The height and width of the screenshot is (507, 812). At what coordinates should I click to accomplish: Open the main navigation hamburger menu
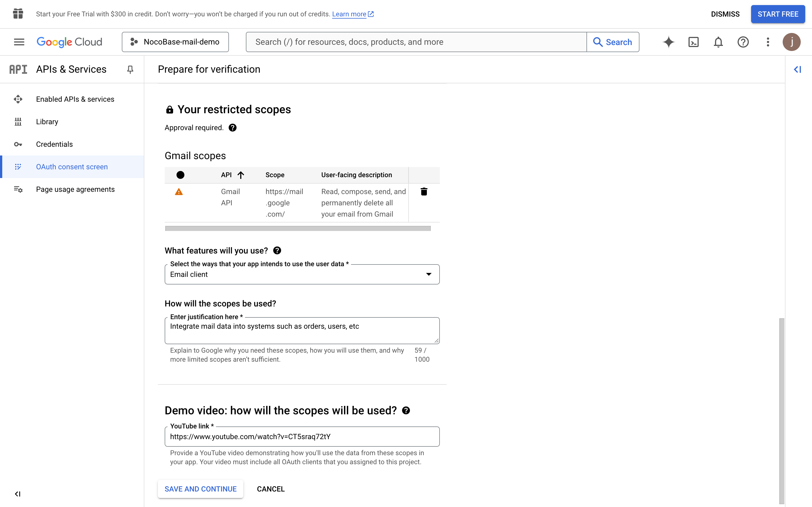(19, 42)
